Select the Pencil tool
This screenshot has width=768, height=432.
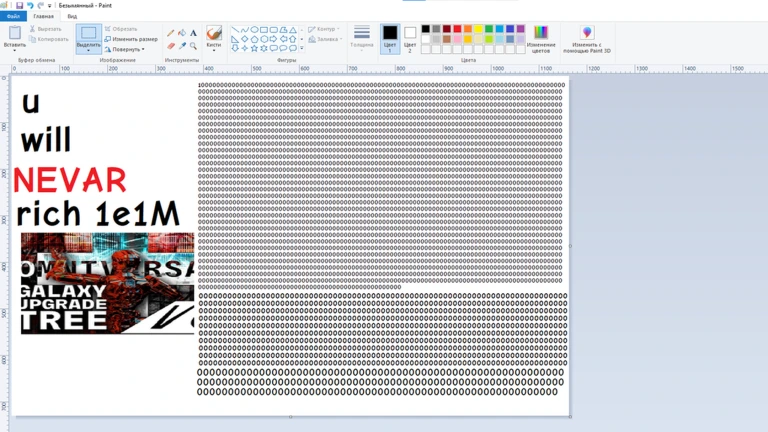pyautogui.click(x=170, y=33)
